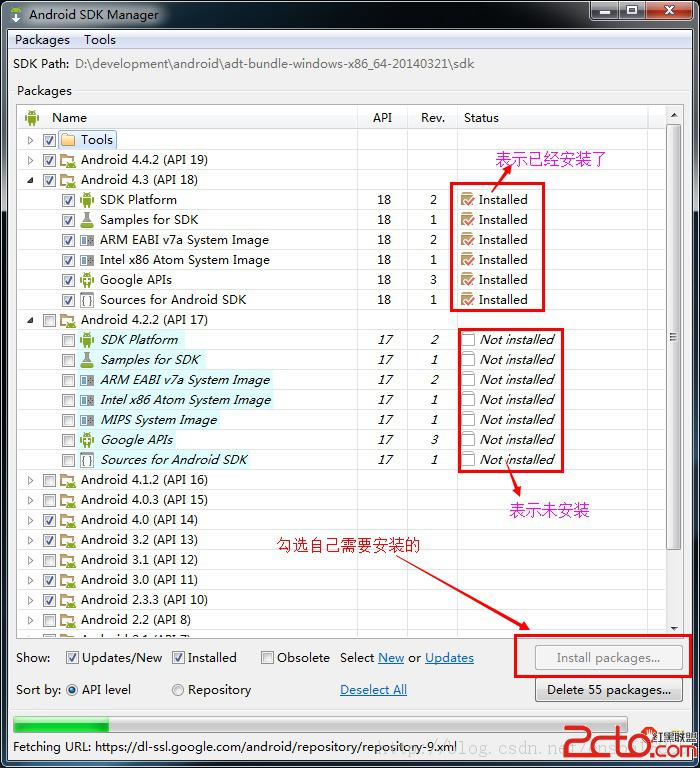Uncheck the Android 4.0 (API 14) checkbox
Image resolution: width=700 pixels, height=768 pixels.
[x=49, y=521]
